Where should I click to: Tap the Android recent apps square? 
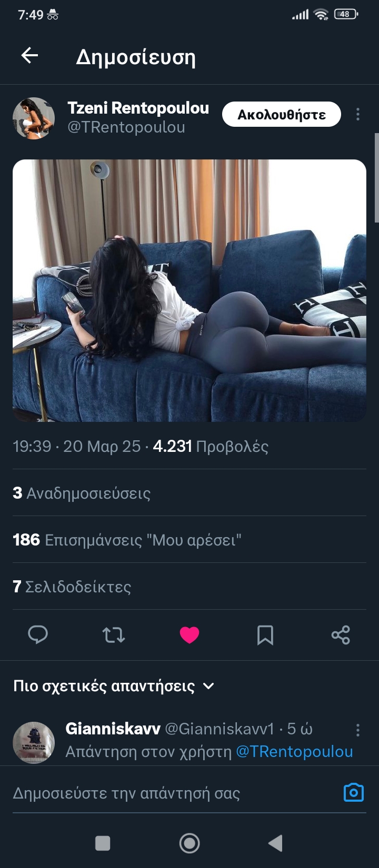103,843
